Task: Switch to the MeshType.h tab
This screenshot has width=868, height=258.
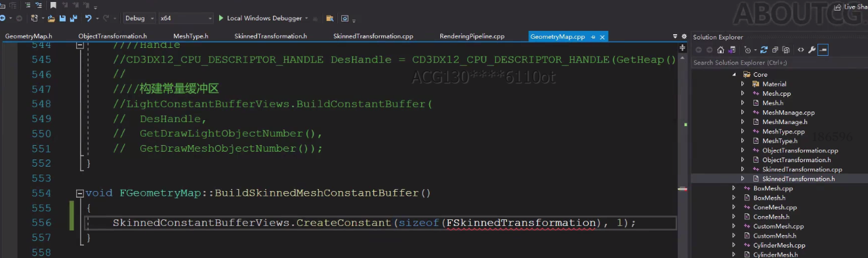Action: (190, 37)
